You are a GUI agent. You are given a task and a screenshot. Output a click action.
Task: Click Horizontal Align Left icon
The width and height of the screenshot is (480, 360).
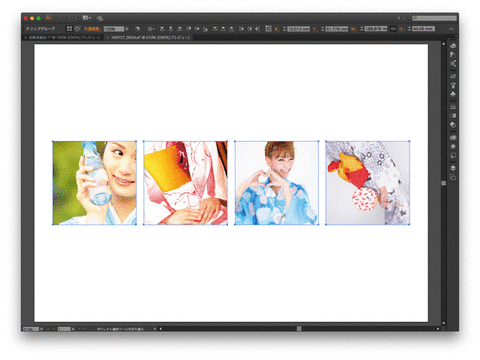162,29
